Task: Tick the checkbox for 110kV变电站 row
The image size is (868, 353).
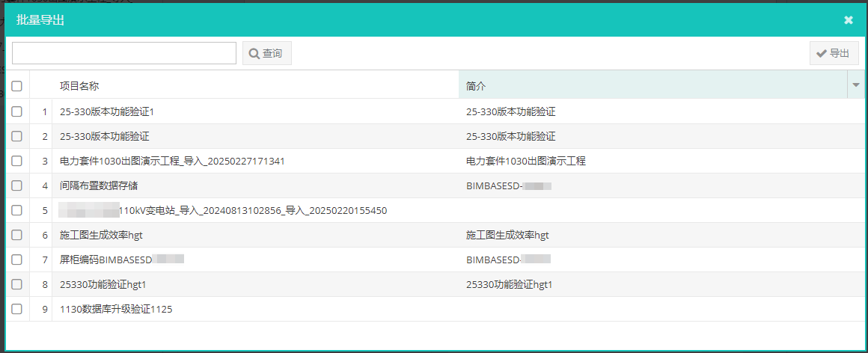Action: [x=16, y=210]
